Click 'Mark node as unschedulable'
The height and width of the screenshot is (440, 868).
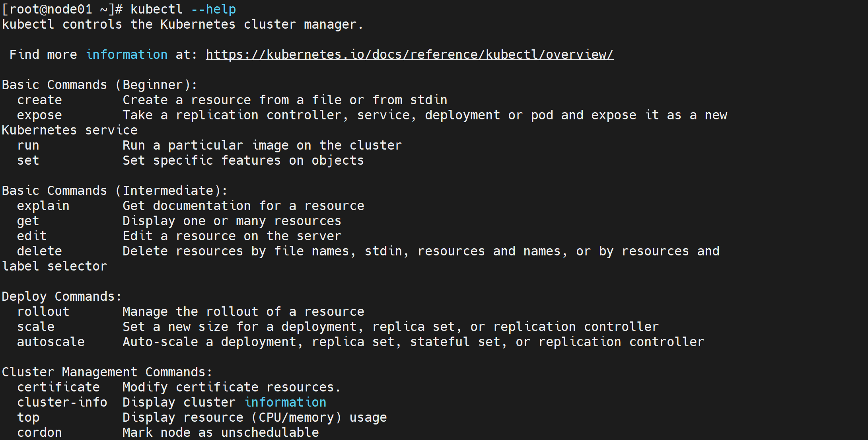pyautogui.click(x=221, y=432)
